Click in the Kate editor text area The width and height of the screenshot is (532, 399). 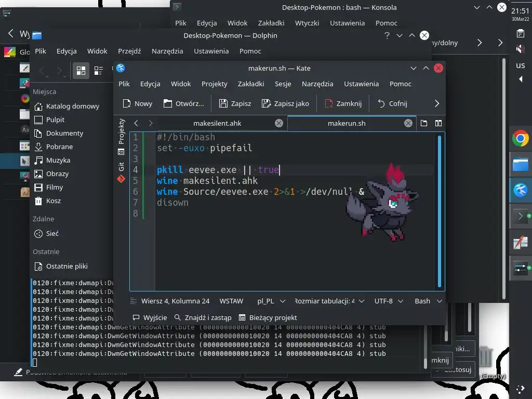click(x=295, y=211)
